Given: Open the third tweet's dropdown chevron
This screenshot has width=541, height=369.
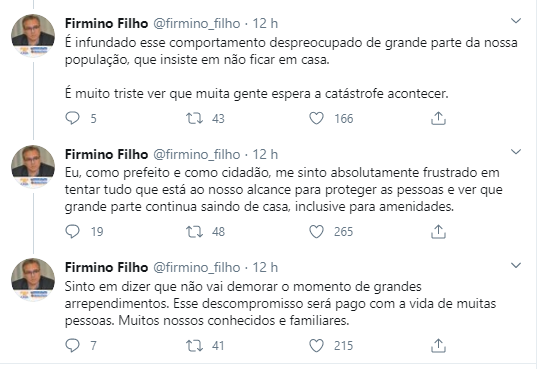Looking at the screenshot, I should (515, 265).
